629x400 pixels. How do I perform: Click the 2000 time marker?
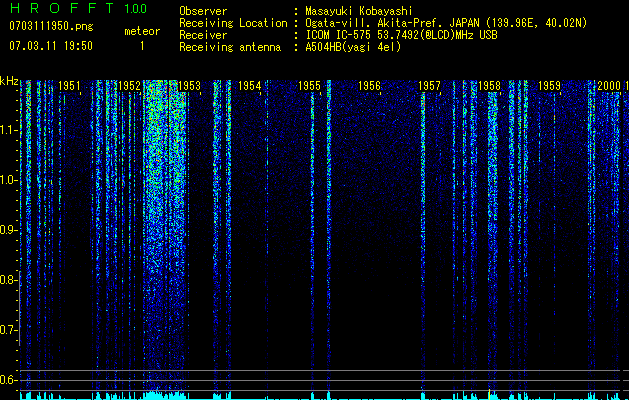[609, 85]
